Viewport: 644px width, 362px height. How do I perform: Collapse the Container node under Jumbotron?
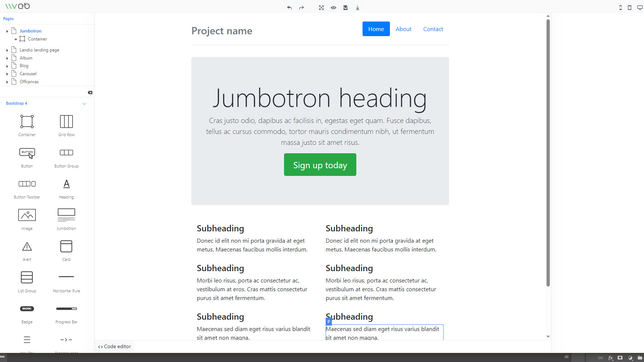tap(16, 39)
